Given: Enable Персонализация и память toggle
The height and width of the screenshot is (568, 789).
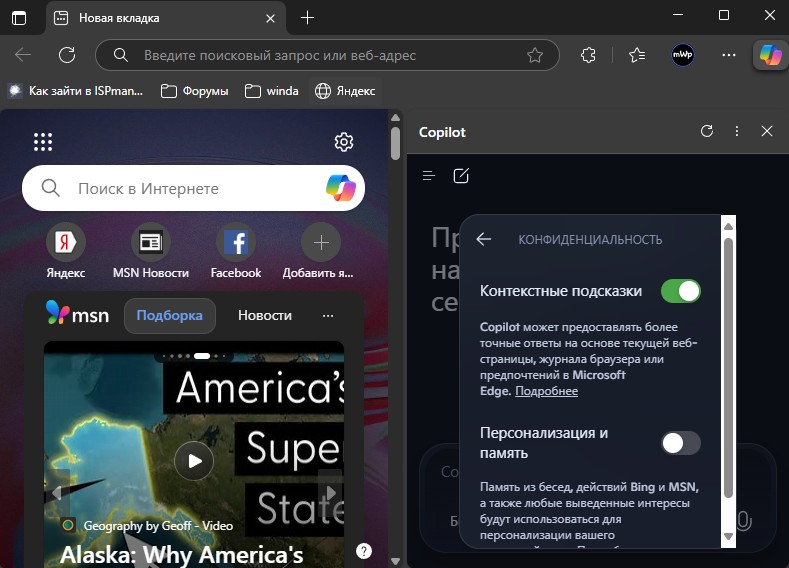Looking at the screenshot, I should (x=681, y=443).
